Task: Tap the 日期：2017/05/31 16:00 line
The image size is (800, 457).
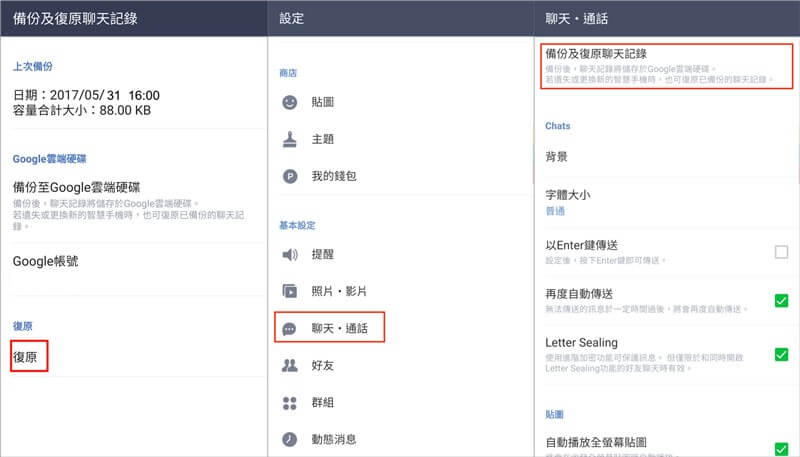Action: [86, 95]
